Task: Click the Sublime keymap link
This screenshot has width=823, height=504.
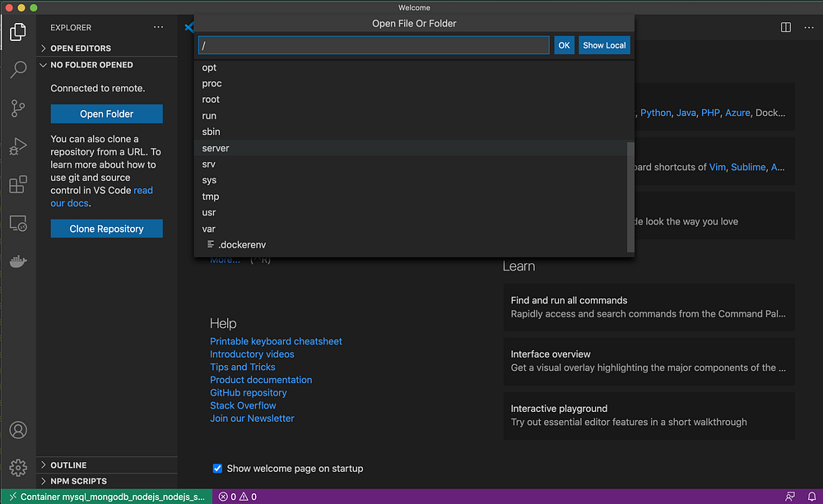Action: click(x=748, y=167)
